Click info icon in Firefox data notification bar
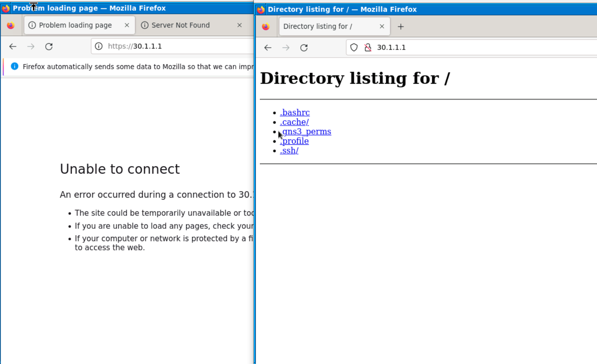 tap(14, 66)
